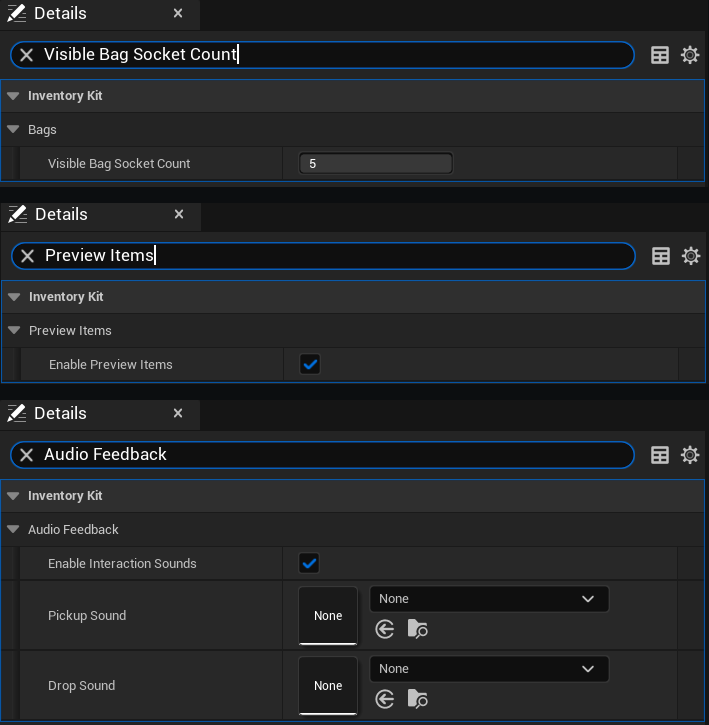
Task: Select the Visible Bag Socket Count property label
Action: (119, 164)
